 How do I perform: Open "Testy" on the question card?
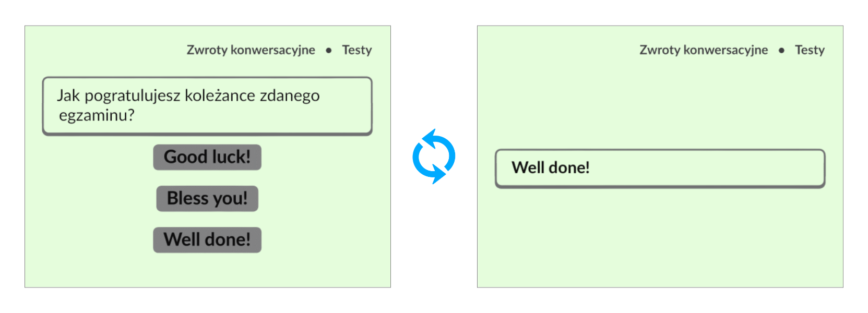357,50
